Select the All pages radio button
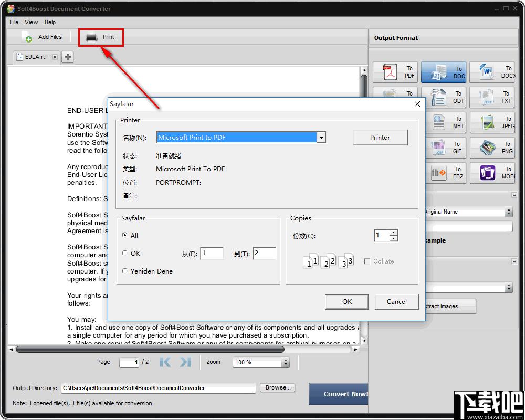Screen dimensions: 525x420 pyautogui.click(x=124, y=235)
